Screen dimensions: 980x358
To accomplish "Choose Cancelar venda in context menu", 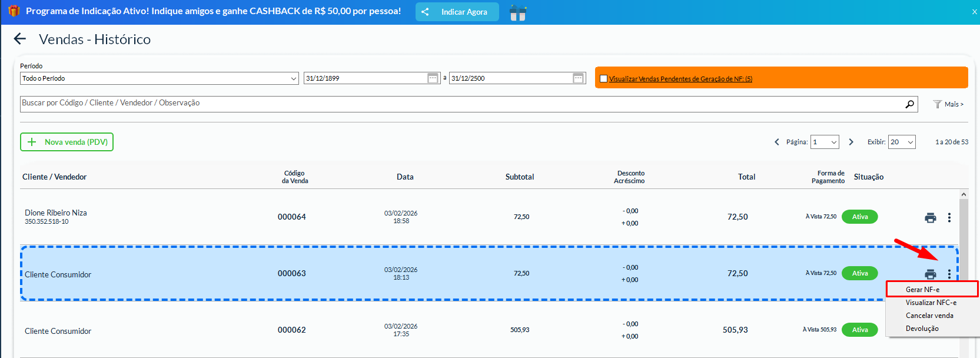I will pos(929,316).
